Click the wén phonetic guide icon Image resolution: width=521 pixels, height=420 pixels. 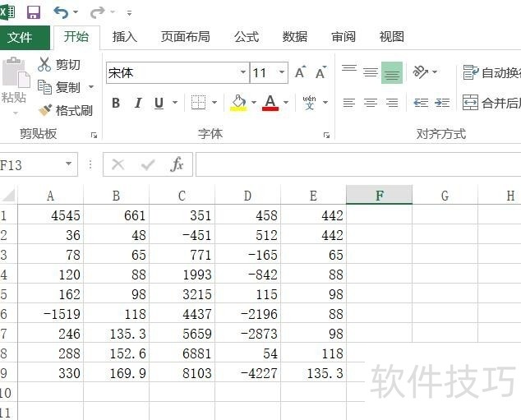(309, 103)
